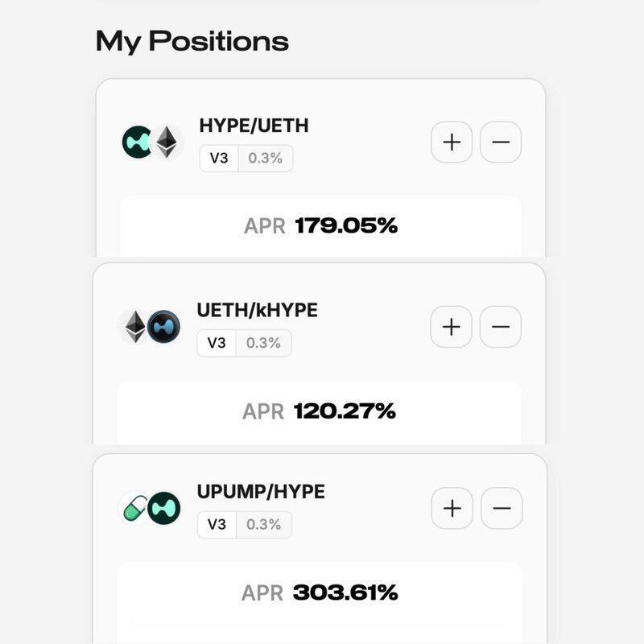
Task: Add liquidity to UETH/kHYPE with plus
Action: pyautogui.click(x=451, y=327)
